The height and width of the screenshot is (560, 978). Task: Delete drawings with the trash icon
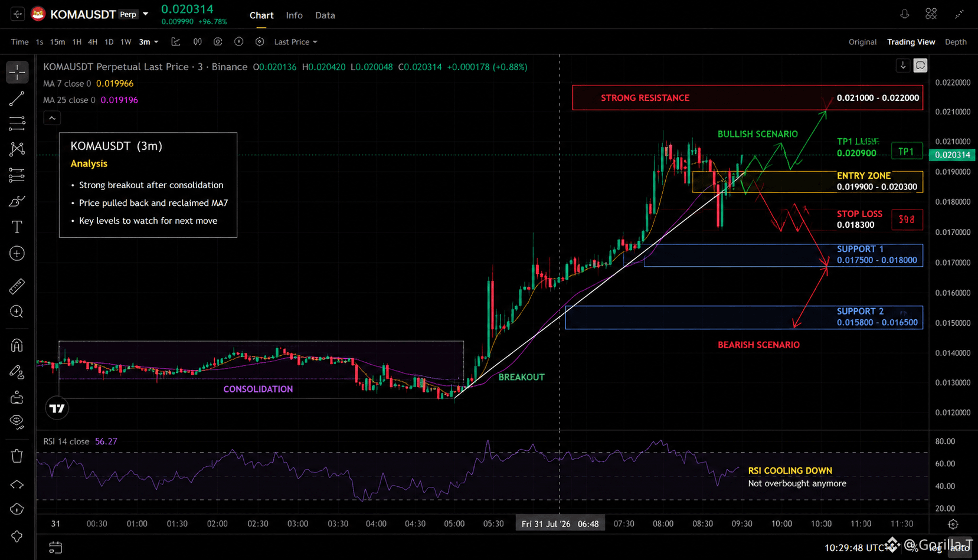pyautogui.click(x=17, y=456)
